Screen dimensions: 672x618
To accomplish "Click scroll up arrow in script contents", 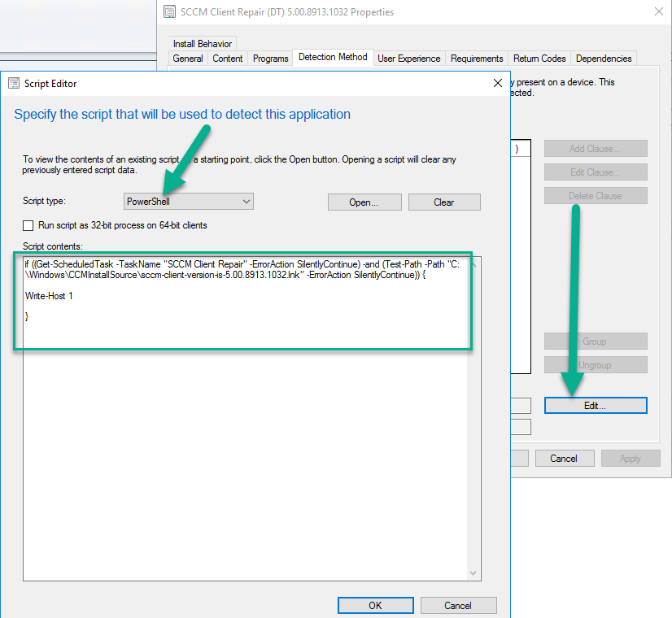I will 473,265.
